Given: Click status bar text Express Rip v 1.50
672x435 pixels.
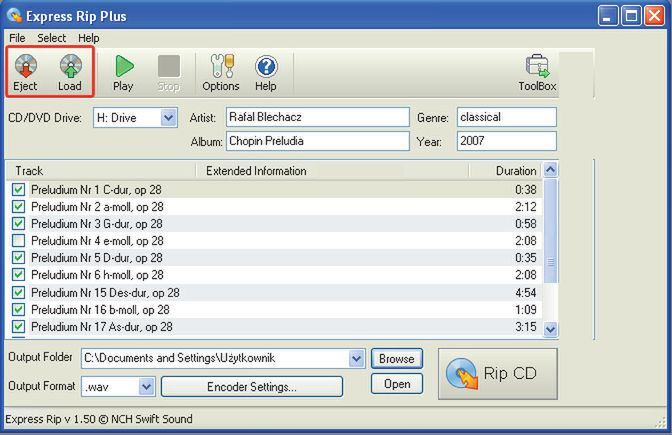Looking at the screenshot, I should pos(99,419).
